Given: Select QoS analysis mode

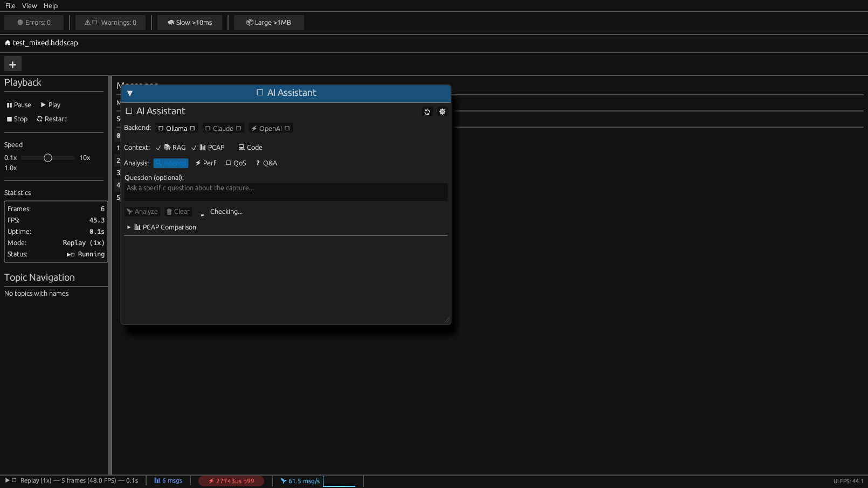Looking at the screenshot, I should (236, 163).
